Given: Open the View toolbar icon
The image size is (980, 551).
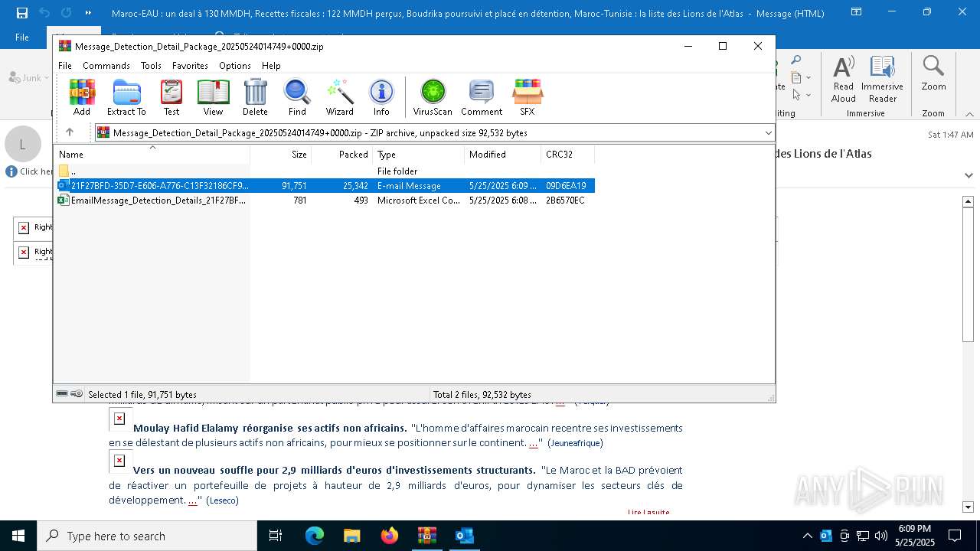Looking at the screenshot, I should (x=213, y=97).
